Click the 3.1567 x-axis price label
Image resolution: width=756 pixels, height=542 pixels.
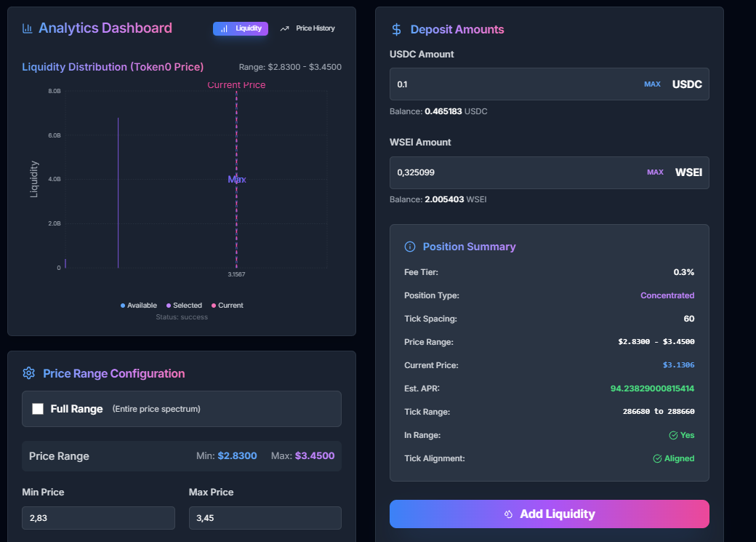tap(236, 274)
